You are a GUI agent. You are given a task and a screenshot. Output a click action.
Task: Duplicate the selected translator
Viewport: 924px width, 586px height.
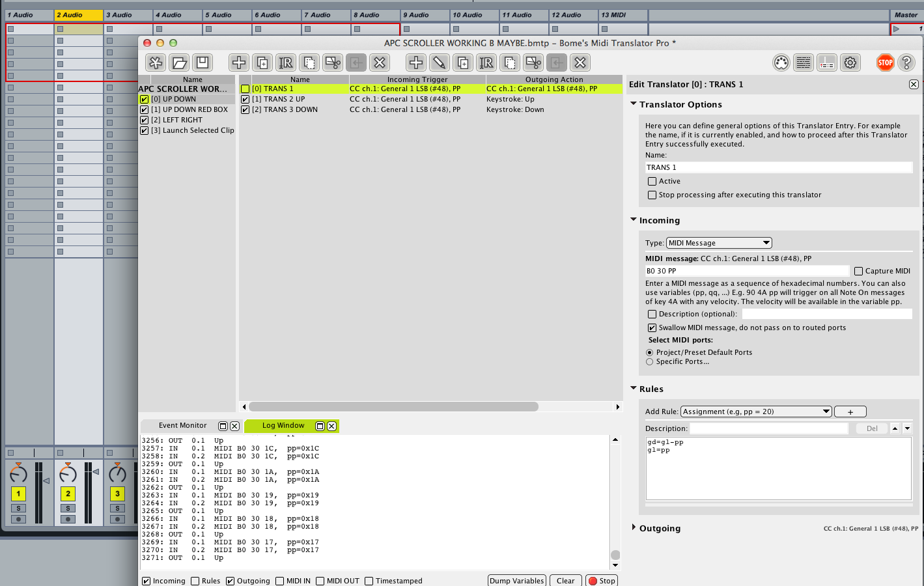[x=463, y=63]
